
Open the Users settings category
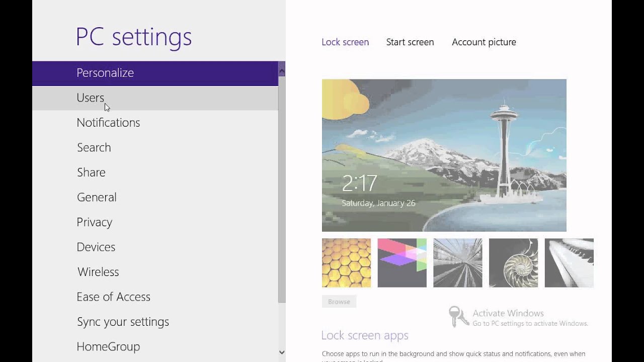click(x=91, y=98)
